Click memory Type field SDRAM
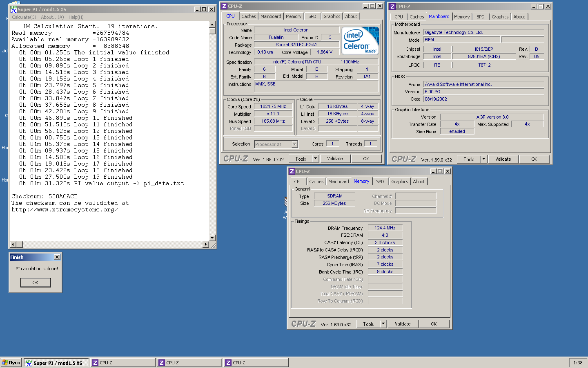 334,196
